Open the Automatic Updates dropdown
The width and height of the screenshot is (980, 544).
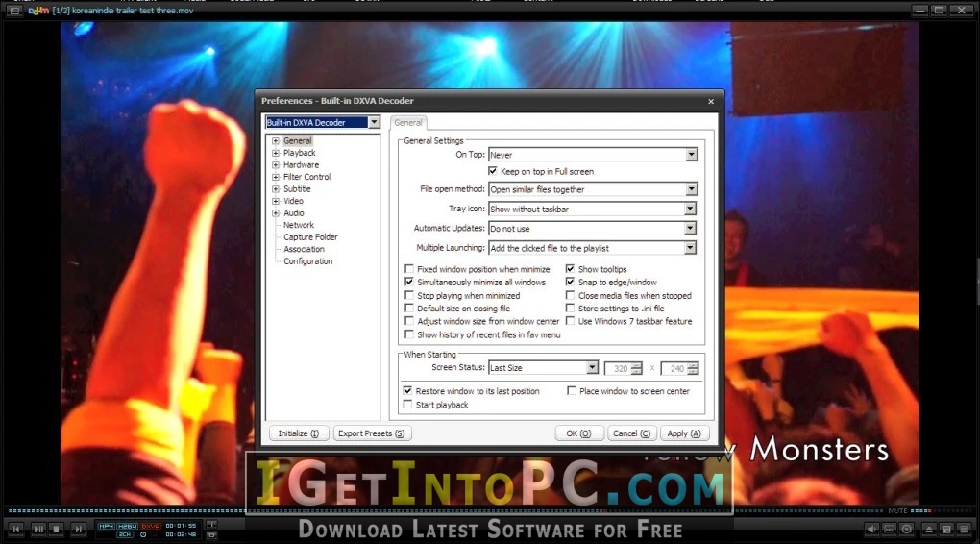(690, 228)
